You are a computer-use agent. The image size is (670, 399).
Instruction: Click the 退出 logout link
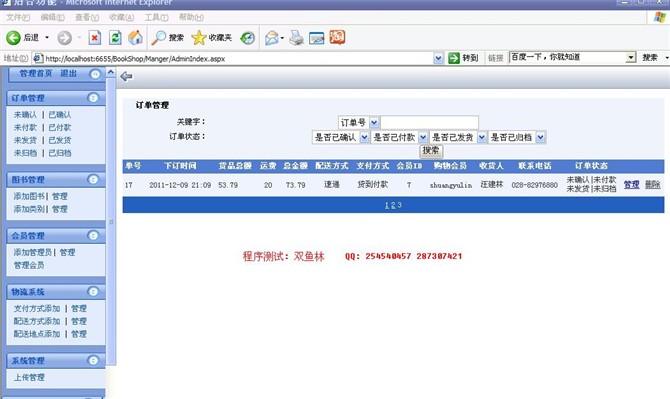point(68,73)
